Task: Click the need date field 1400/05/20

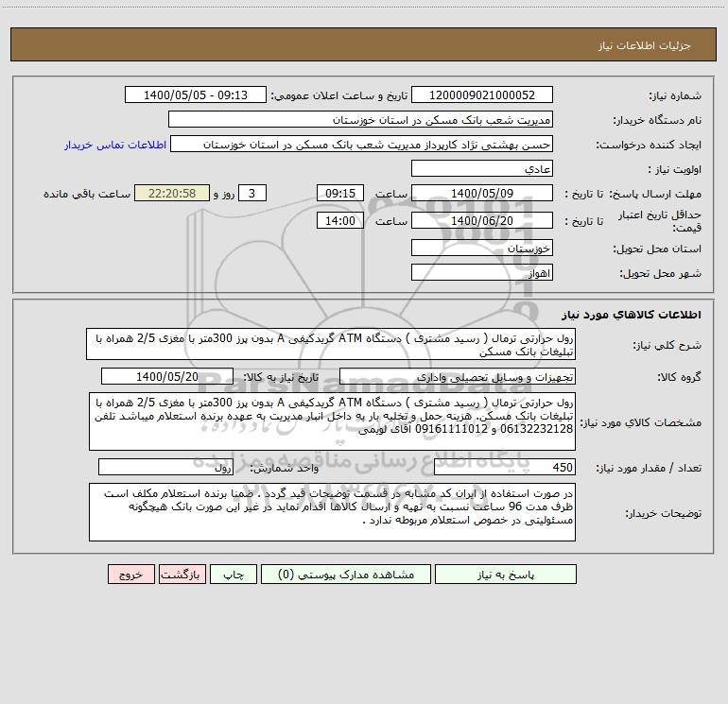Action: click(167, 376)
